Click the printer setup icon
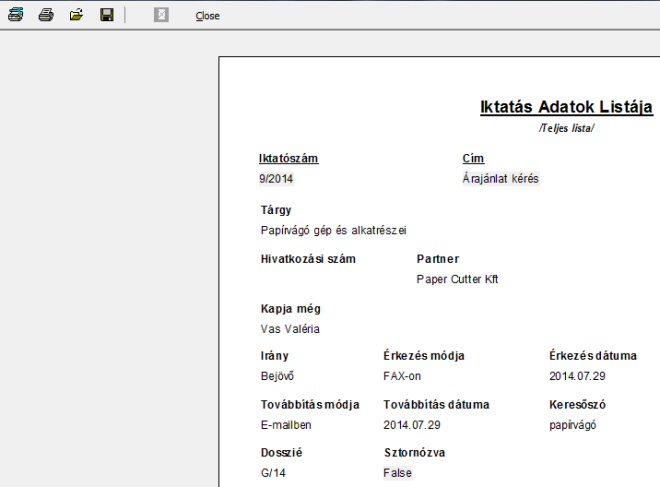The width and height of the screenshot is (660, 487). (16, 15)
